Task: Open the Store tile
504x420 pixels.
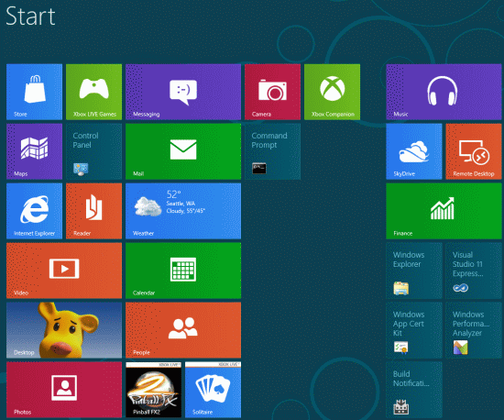Action: tap(35, 92)
